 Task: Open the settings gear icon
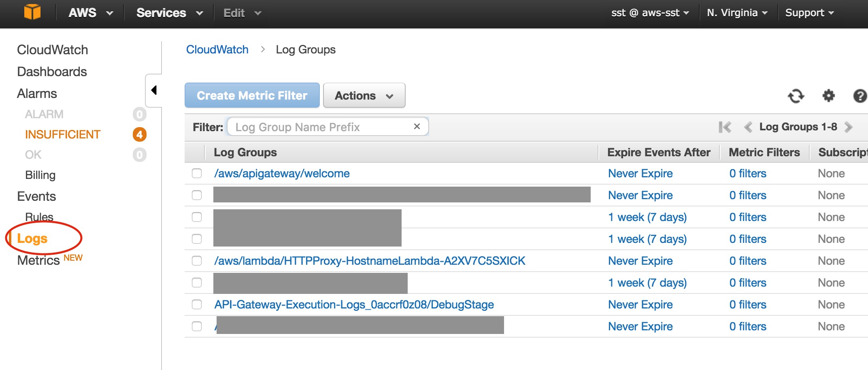click(x=828, y=96)
